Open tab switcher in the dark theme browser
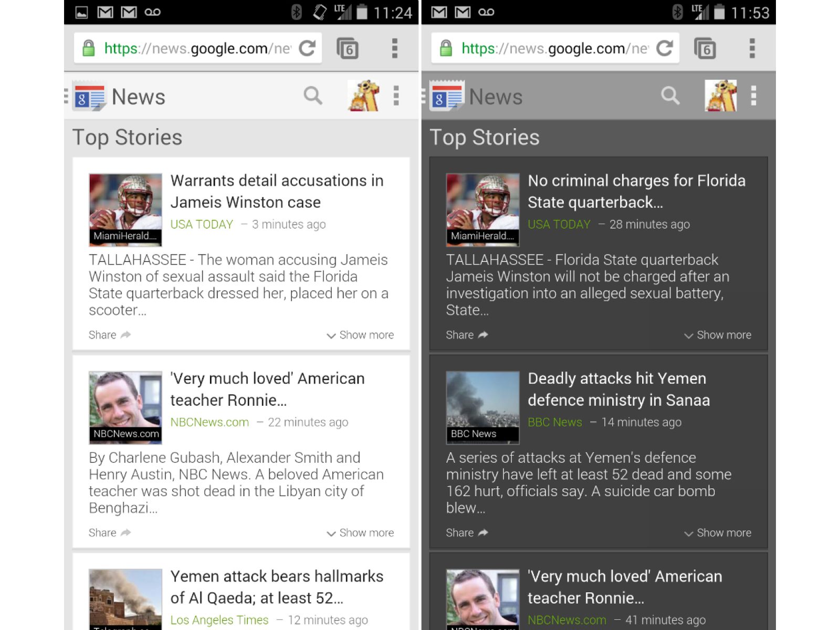 705,48
